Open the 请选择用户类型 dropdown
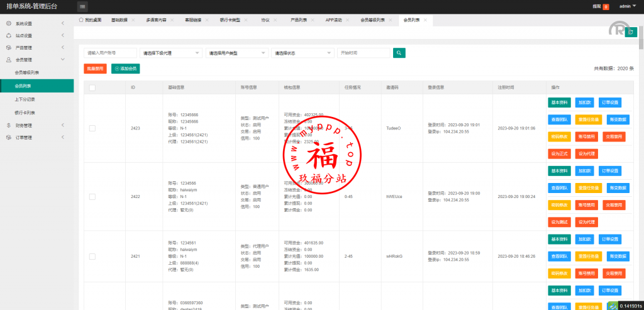The image size is (644, 310). tap(235, 53)
